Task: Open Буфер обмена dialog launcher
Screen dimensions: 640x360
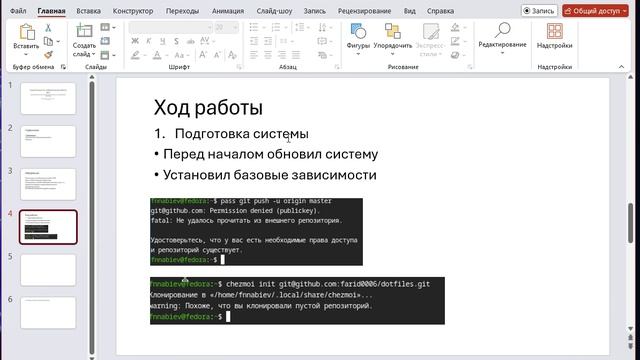Action: [63, 67]
